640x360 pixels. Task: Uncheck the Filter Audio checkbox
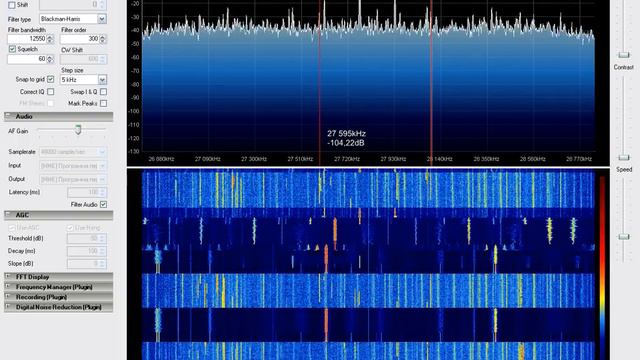(104, 204)
